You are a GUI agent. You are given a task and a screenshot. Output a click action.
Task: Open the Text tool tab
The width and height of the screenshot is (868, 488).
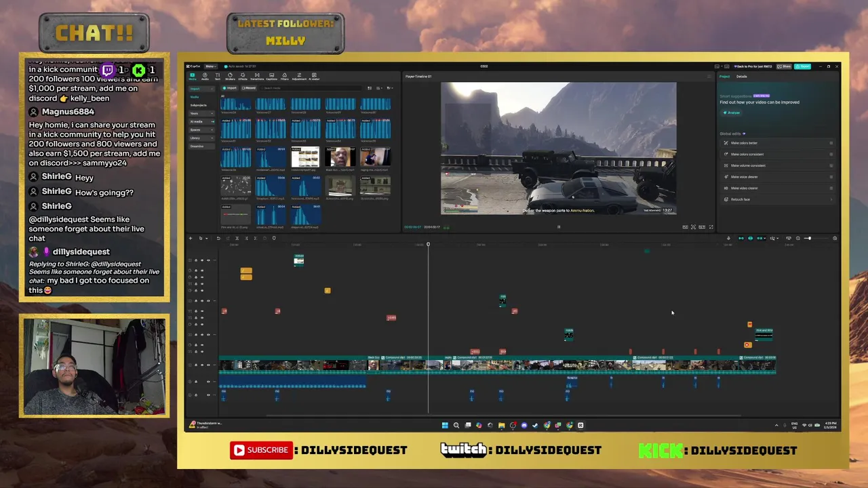[218, 77]
